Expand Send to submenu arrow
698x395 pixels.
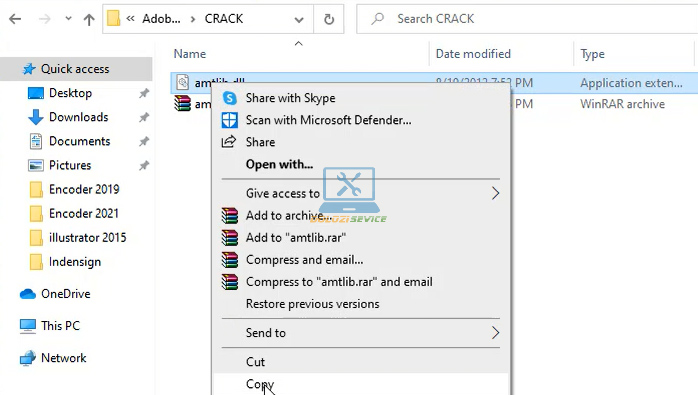495,333
